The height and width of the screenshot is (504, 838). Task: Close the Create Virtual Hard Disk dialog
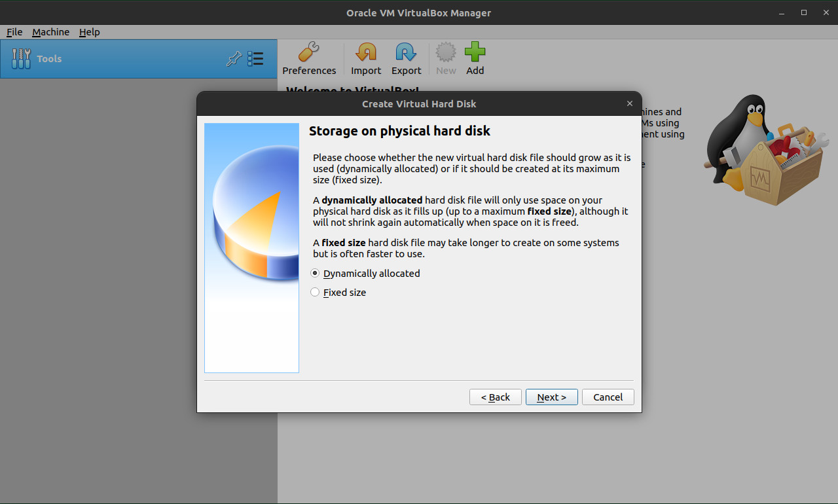click(x=630, y=104)
